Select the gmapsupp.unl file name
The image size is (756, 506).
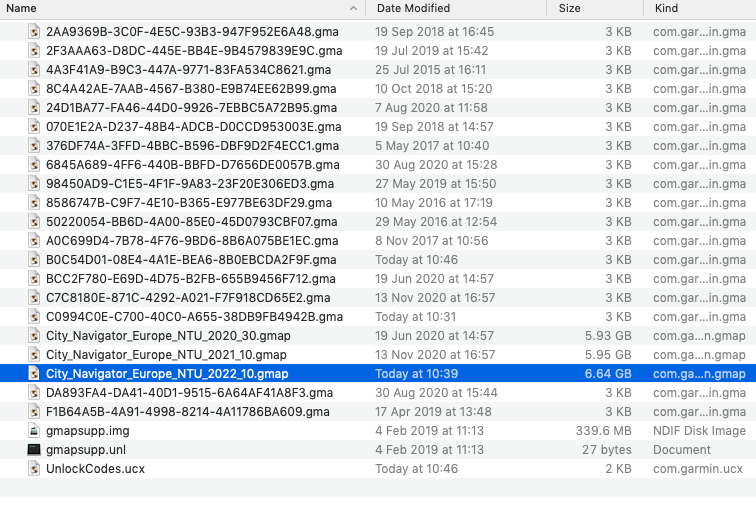86,450
